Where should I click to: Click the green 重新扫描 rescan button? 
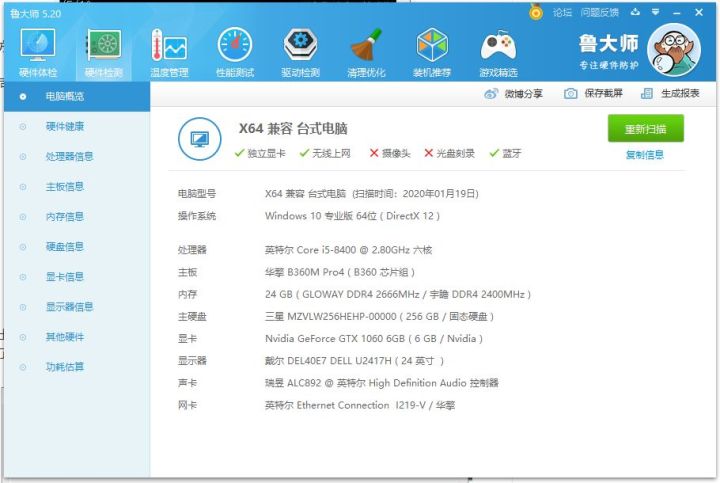(x=646, y=129)
